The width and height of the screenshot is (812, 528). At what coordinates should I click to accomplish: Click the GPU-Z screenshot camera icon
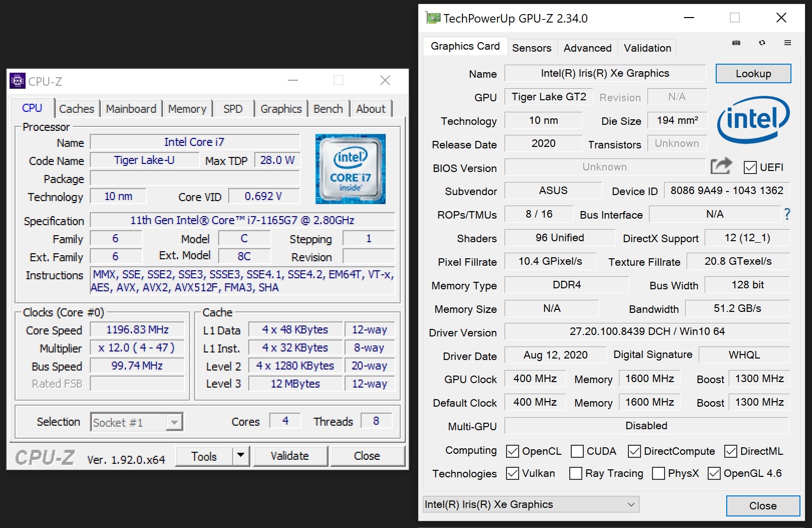click(736, 43)
